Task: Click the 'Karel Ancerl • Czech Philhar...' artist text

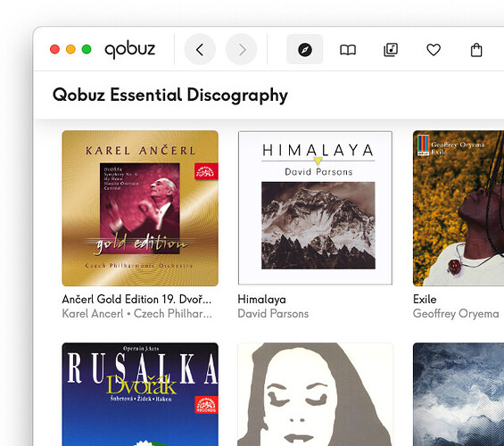Action: tap(137, 313)
